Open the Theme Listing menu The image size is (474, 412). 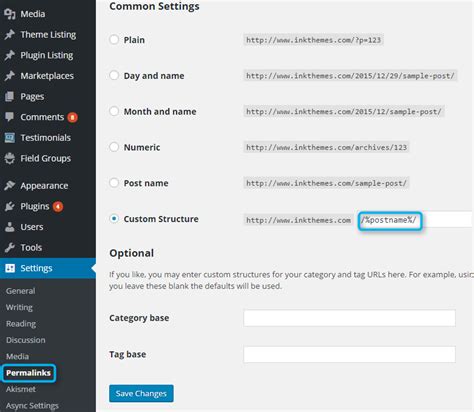[48, 35]
